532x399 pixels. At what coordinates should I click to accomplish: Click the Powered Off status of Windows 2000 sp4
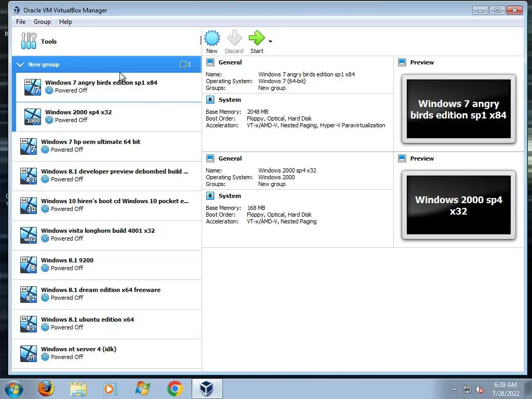[x=71, y=120]
